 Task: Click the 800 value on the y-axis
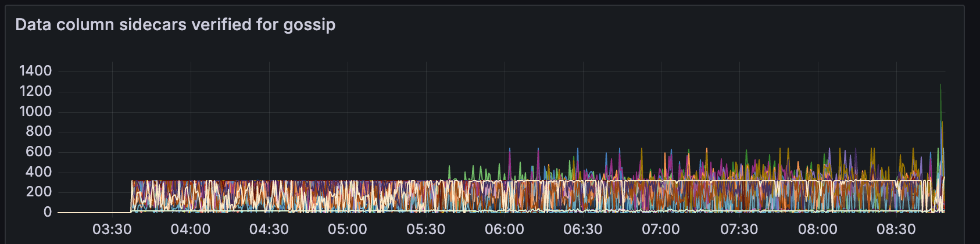pyautogui.click(x=39, y=131)
